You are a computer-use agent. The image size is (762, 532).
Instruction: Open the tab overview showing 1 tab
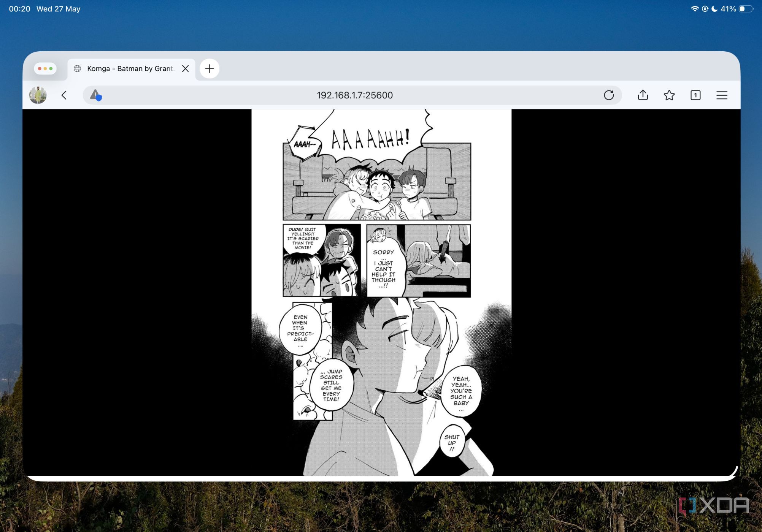(695, 95)
